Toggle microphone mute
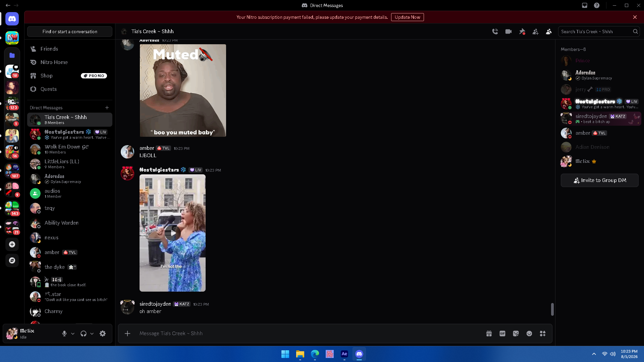This screenshot has width=644, height=362. point(64,334)
